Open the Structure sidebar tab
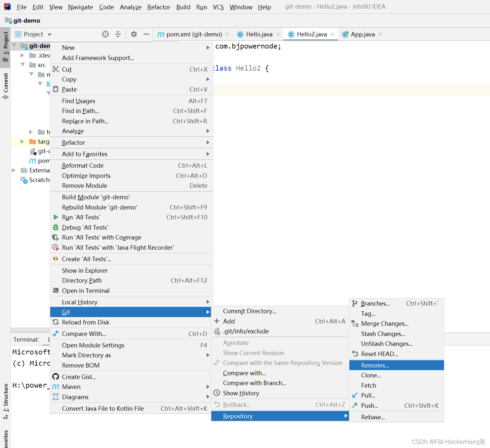Image resolution: width=490 pixels, height=448 pixels. tap(5, 401)
